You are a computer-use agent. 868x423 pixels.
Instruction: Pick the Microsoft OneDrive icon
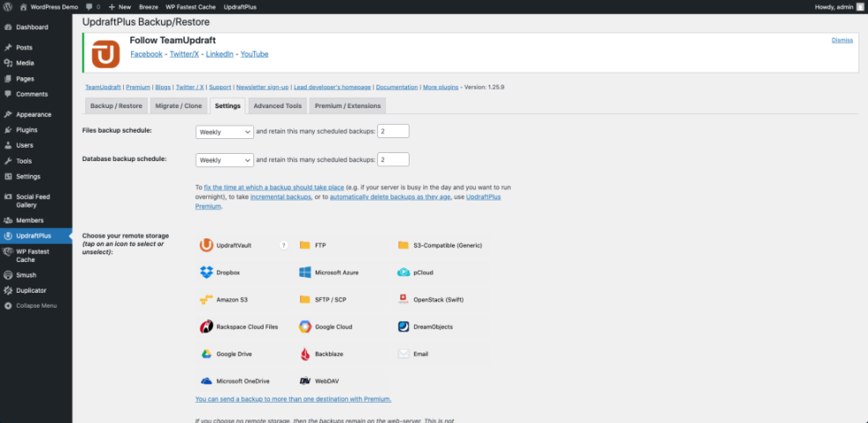pos(207,381)
